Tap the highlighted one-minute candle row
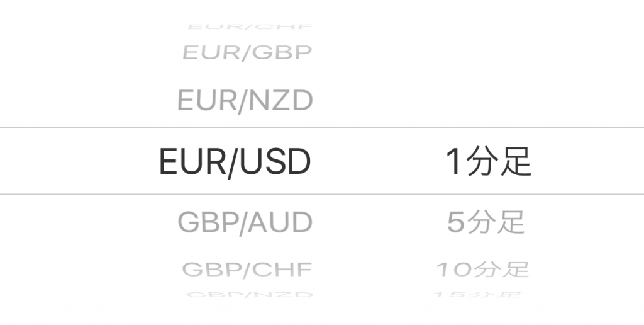644x325 pixels. coord(488,162)
